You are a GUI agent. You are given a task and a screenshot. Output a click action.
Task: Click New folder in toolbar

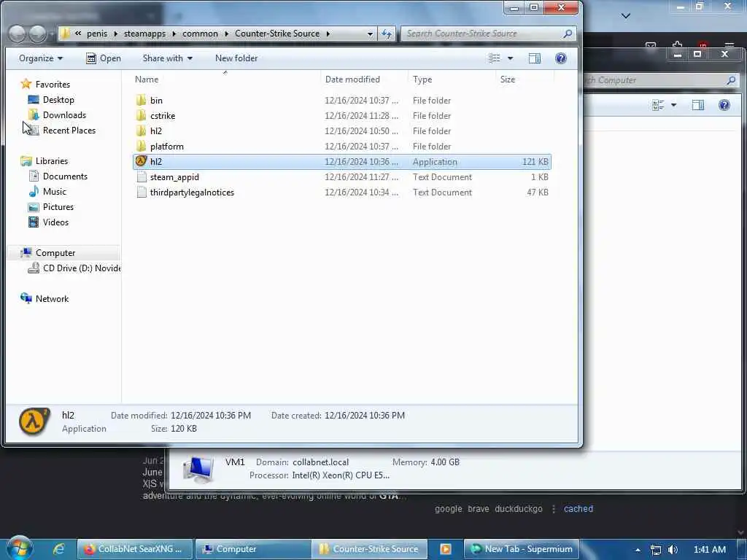236,58
